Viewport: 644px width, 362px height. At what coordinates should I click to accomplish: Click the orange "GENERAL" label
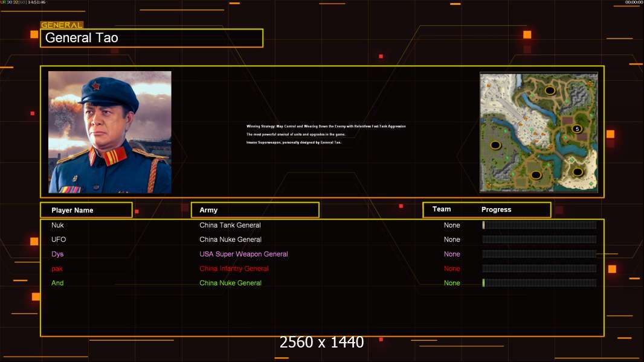click(62, 25)
